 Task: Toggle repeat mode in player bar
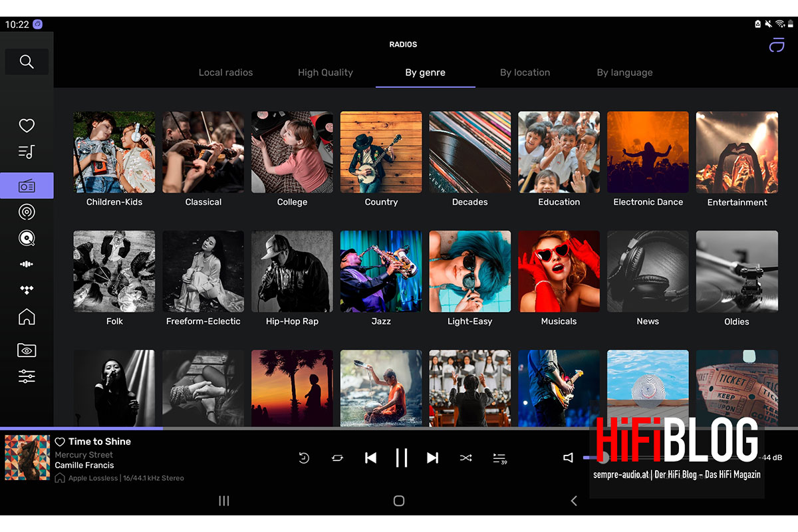tap(337, 458)
